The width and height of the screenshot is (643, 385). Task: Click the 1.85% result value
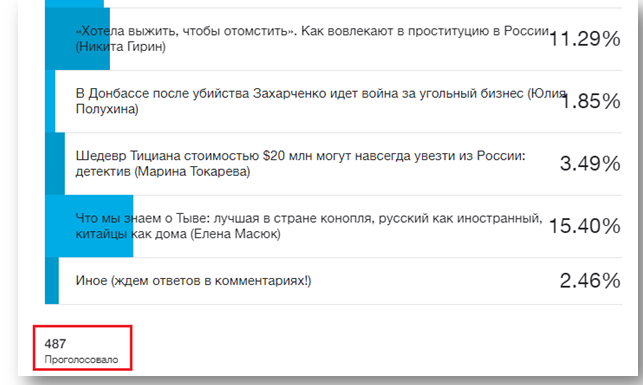(x=590, y=101)
